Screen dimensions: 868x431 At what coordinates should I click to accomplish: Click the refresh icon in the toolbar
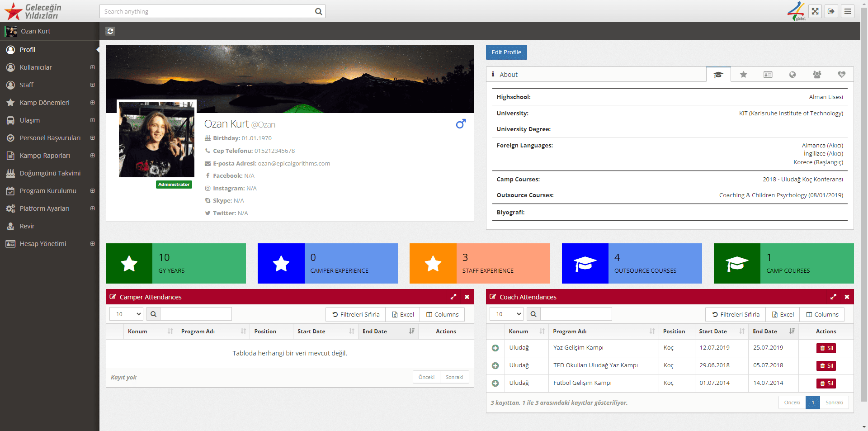pyautogui.click(x=110, y=31)
